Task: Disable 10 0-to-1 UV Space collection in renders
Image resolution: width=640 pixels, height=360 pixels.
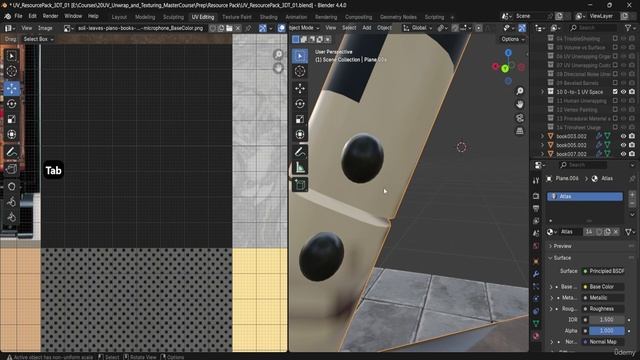Action: 632,92
